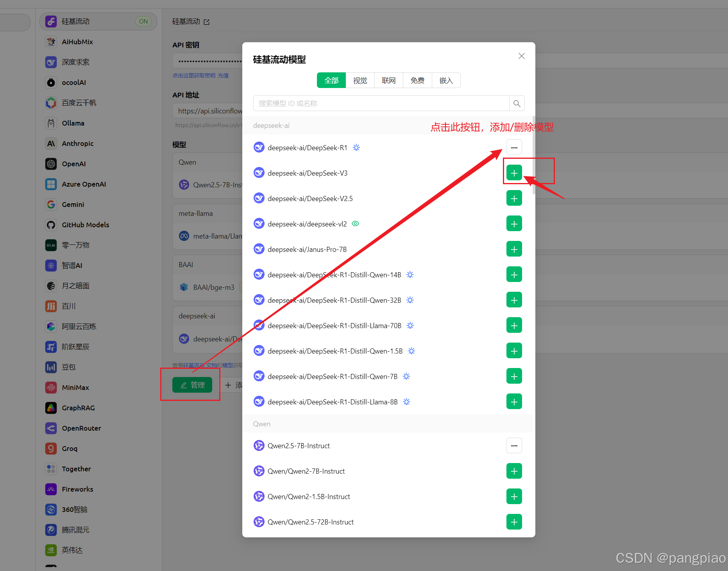Select 豆包 provider
The width and height of the screenshot is (728, 571).
coord(98,367)
